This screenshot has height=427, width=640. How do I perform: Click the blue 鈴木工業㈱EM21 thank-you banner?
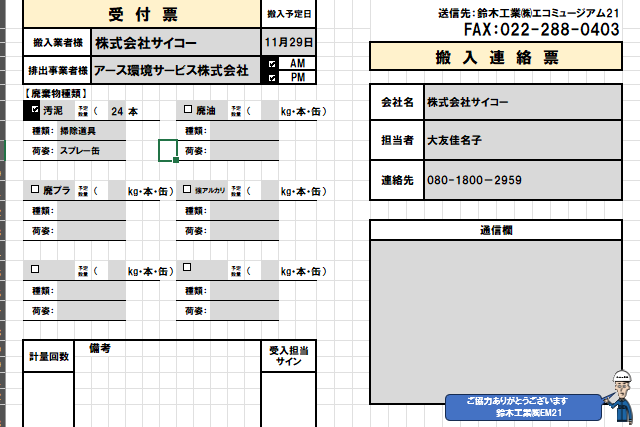click(524, 406)
